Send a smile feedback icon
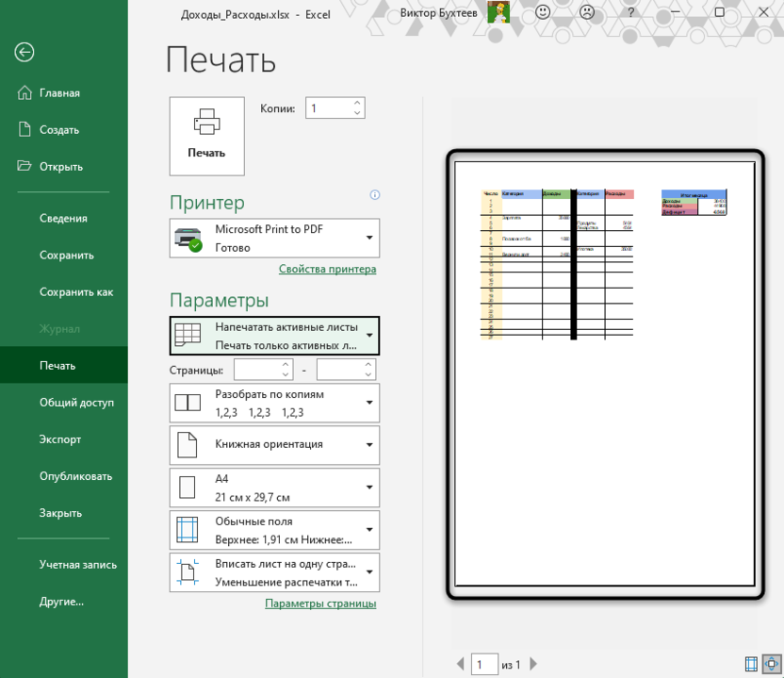Viewport: 784px width, 678px height. 544,13
